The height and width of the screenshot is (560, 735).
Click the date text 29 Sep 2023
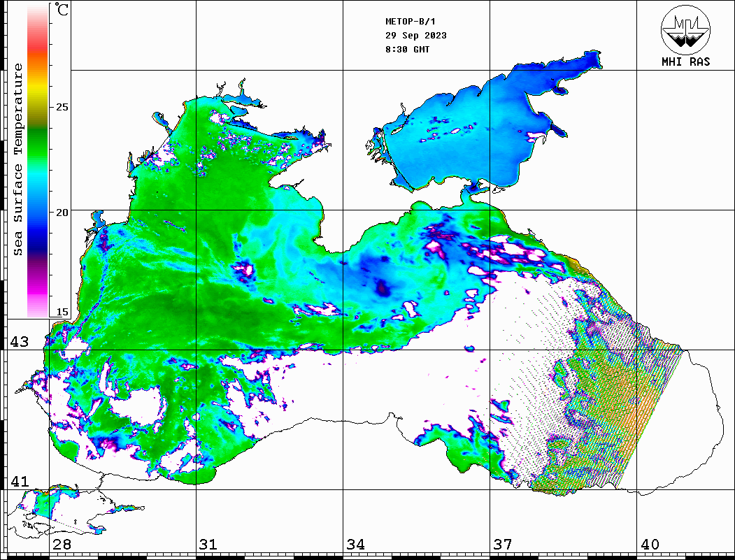[x=416, y=36]
